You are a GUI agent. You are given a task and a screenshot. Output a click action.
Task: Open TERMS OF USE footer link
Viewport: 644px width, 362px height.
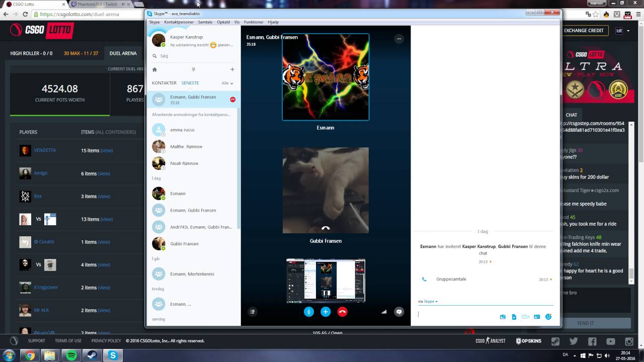68,341
